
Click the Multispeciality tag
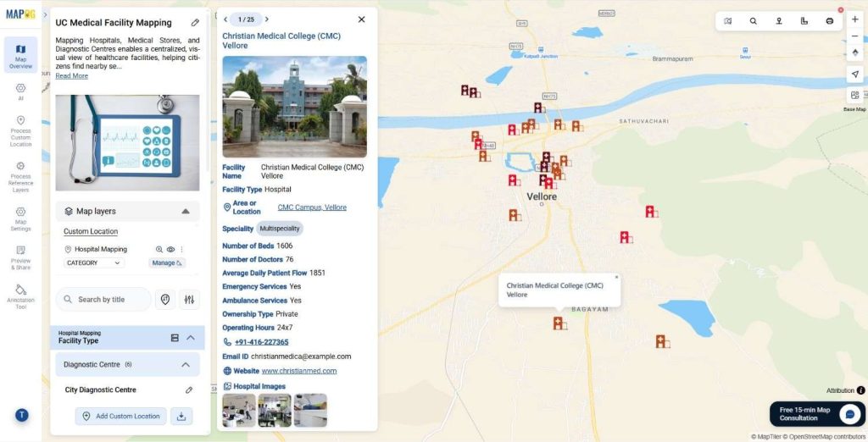[280, 229]
